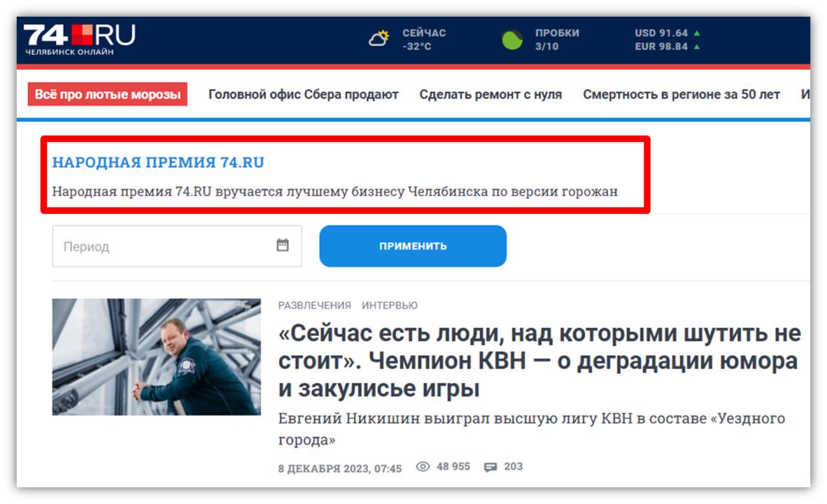
Task: Open Смертность в регионе за 50 лет
Action: pyautogui.click(x=682, y=94)
